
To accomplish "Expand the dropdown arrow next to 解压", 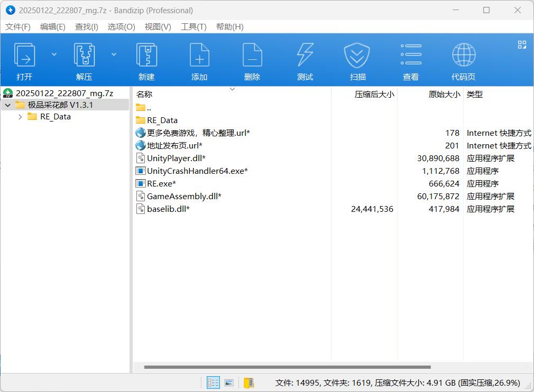I will (114, 54).
